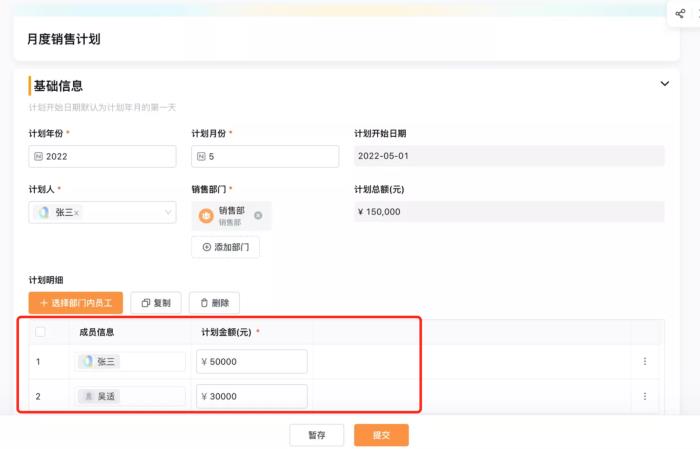The image size is (700, 449).
Task: Submit the form with 提交 button
Action: coord(381,435)
